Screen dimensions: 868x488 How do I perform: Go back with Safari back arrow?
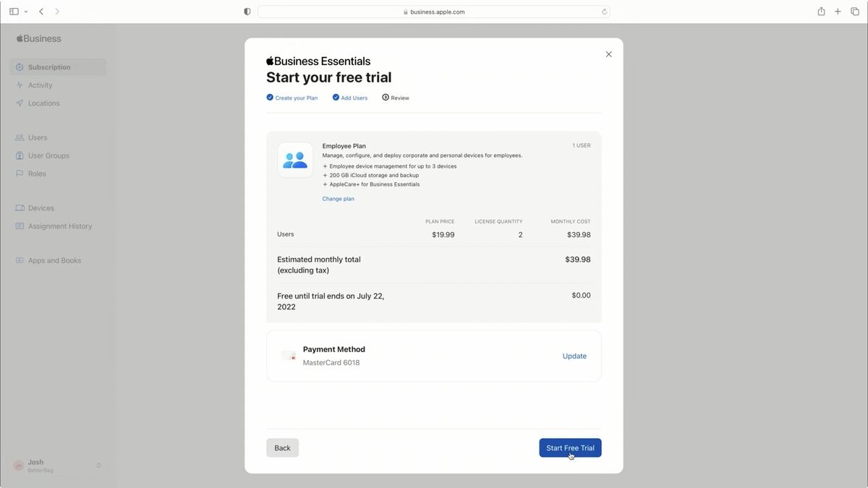(41, 12)
